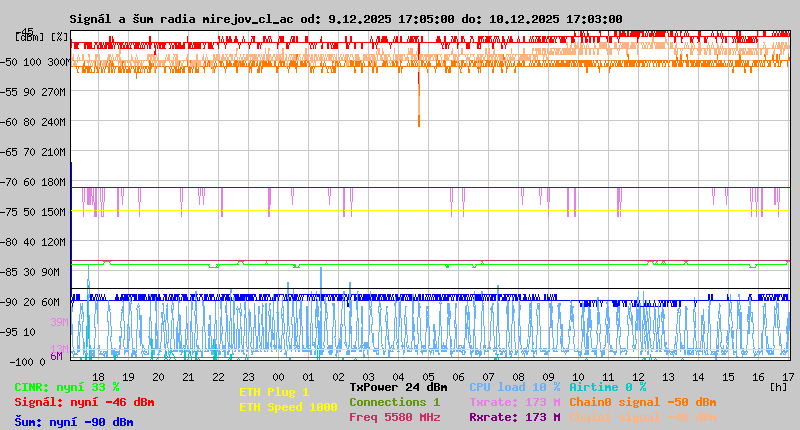800x430 pixels.
Task: Click the 'CPU load 10 %' legend label
Action: [515, 387]
